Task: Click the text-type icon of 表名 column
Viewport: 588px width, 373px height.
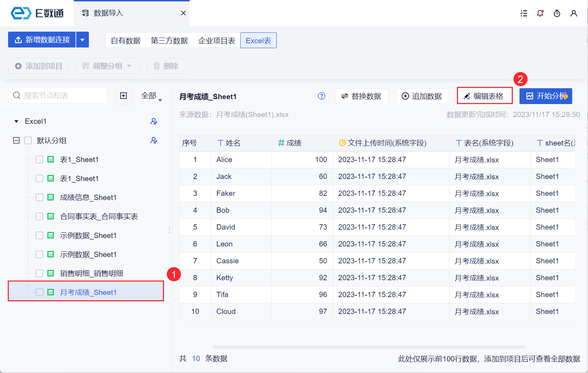Action: (459, 143)
